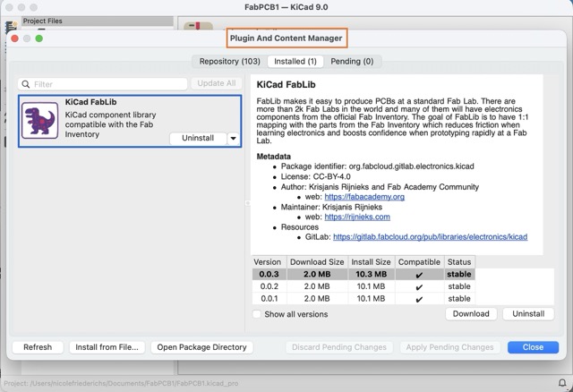Click the Refresh button
The width and height of the screenshot is (573, 392).
38,347
